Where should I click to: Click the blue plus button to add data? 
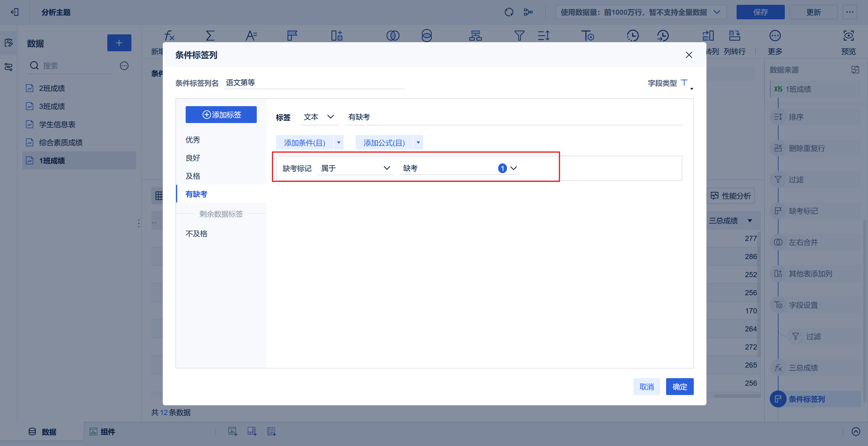point(119,43)
